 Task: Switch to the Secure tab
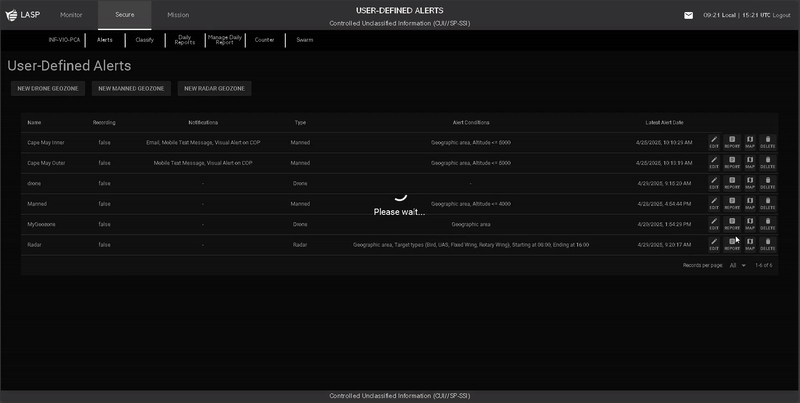coord(124,15)
